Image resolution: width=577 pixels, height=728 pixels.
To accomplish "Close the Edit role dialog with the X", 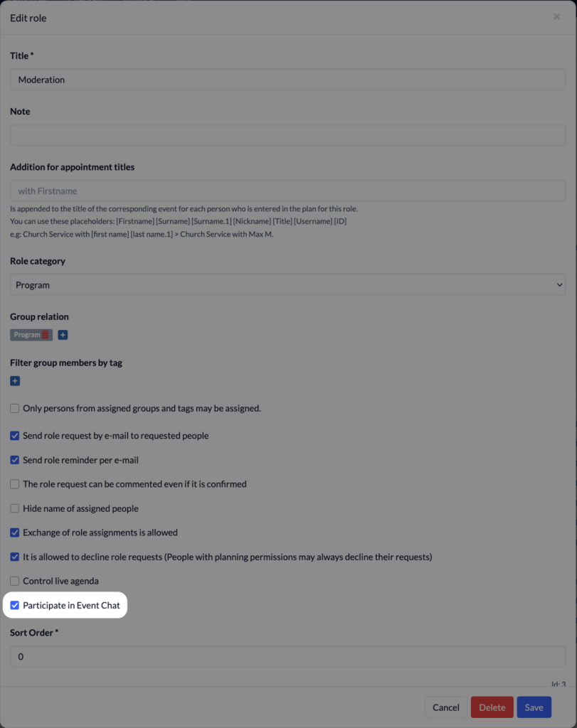I will pyautogui.click(x=556, y=16).
